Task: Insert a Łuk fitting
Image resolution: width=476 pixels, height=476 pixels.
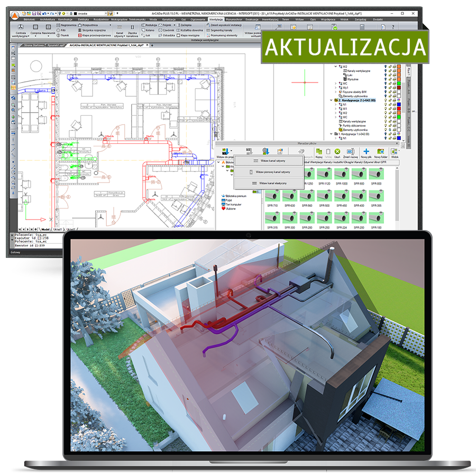Action: point(146,35)
